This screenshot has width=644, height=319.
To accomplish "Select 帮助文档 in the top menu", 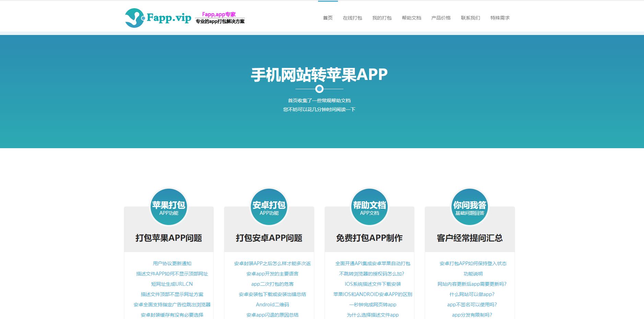I will pyautogui.click(x=411, y=18).
